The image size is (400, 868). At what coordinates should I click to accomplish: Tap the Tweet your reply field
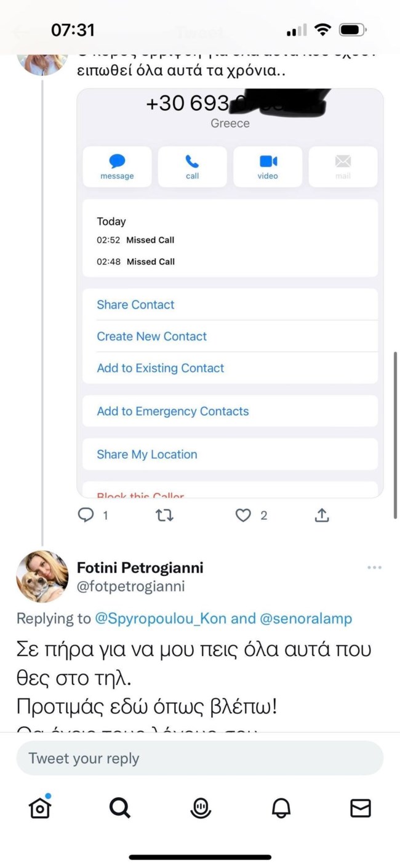tap(199, 758)
